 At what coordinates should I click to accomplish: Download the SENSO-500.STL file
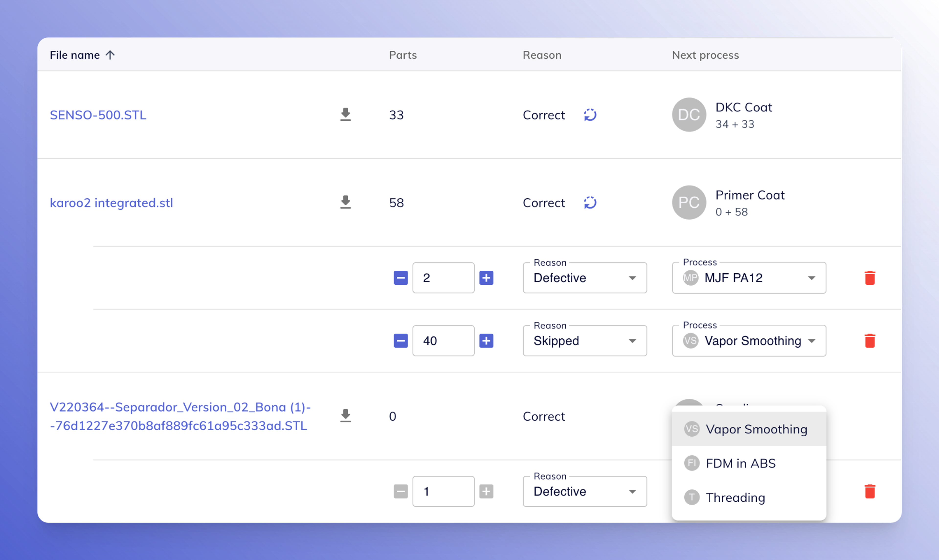[346, 114]
